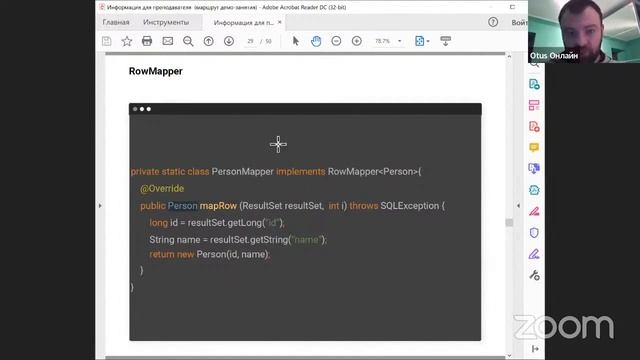Click the Войти sign-in button
Screen dimensions: 640x360
519,22
